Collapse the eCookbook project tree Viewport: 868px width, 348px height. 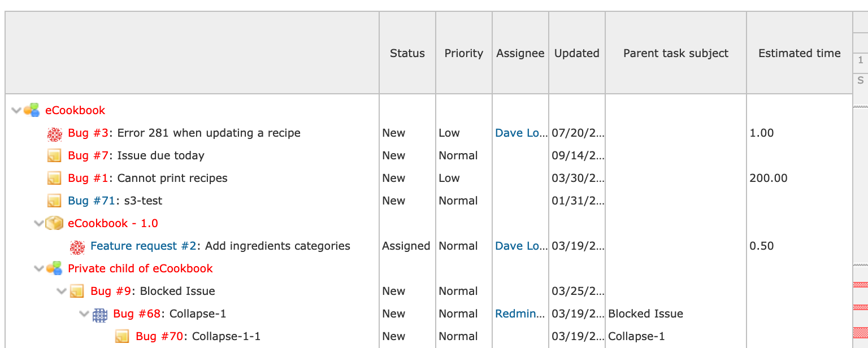pos(16,110)
